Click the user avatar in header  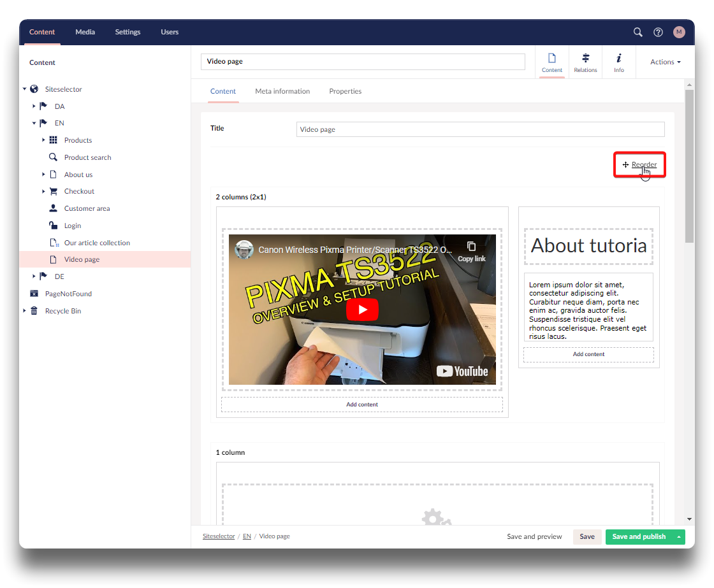tap(679, 32)
